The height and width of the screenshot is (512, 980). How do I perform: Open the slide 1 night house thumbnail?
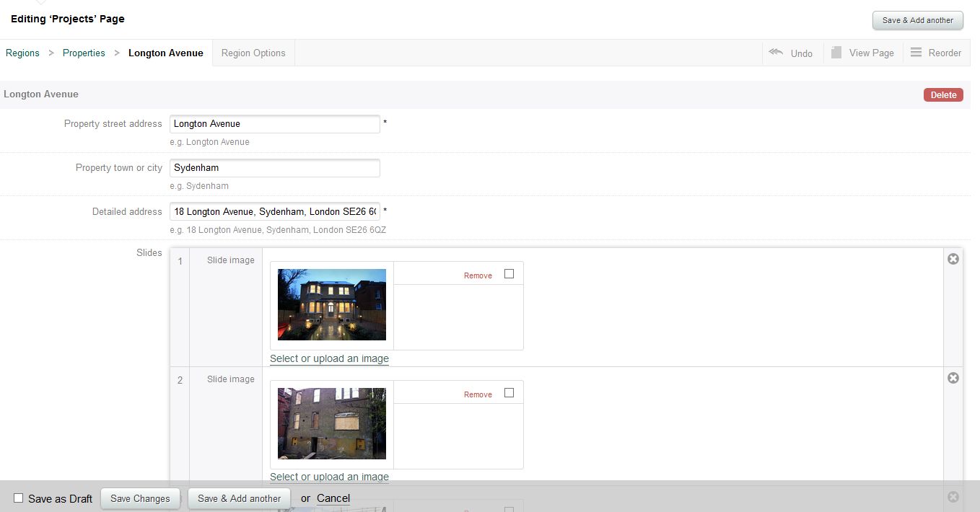click(x=332, y=304)
